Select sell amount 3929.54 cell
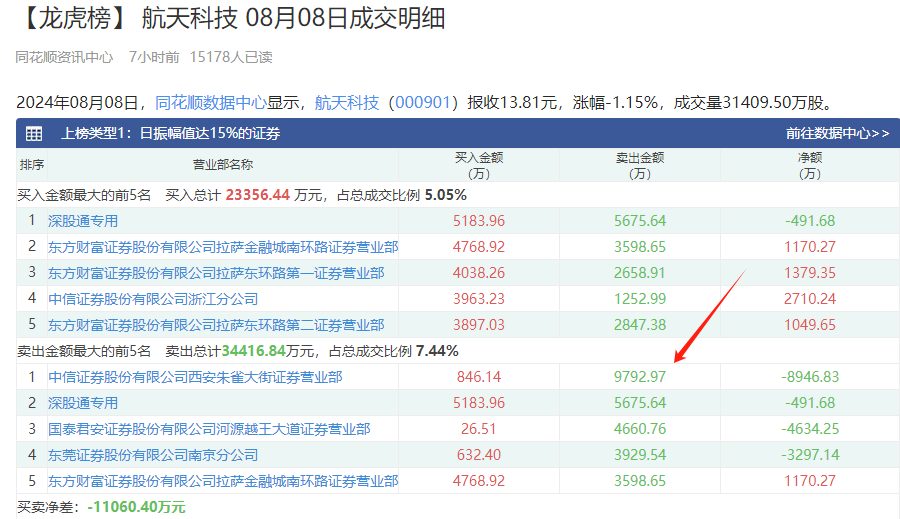This screenshot has height=519, width=900. coord(640,455)
